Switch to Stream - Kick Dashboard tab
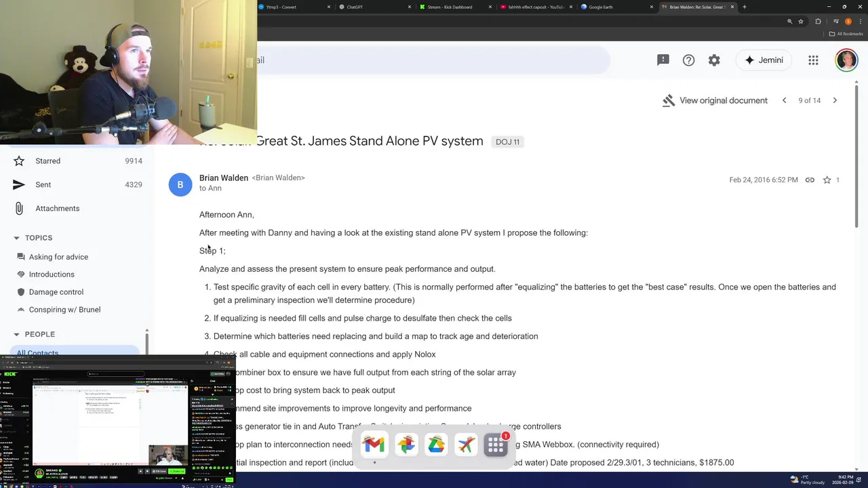Screen dimensions: 868x488 455,7
